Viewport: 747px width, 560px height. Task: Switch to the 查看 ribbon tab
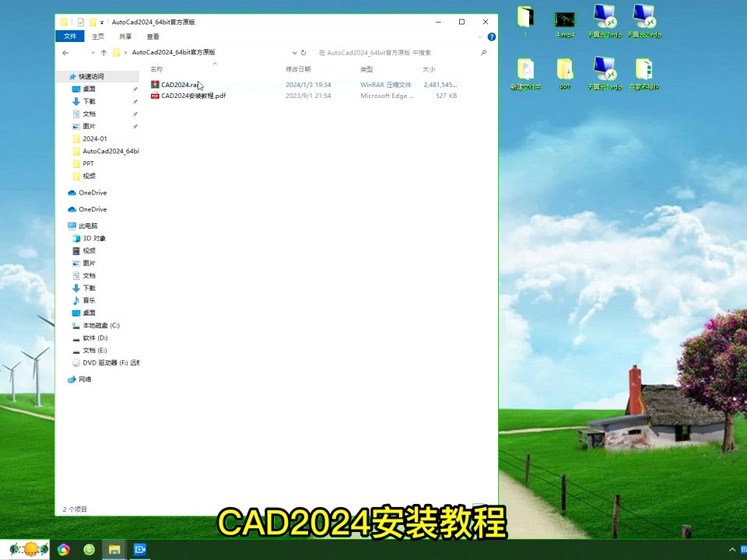[x=153, y=36]
